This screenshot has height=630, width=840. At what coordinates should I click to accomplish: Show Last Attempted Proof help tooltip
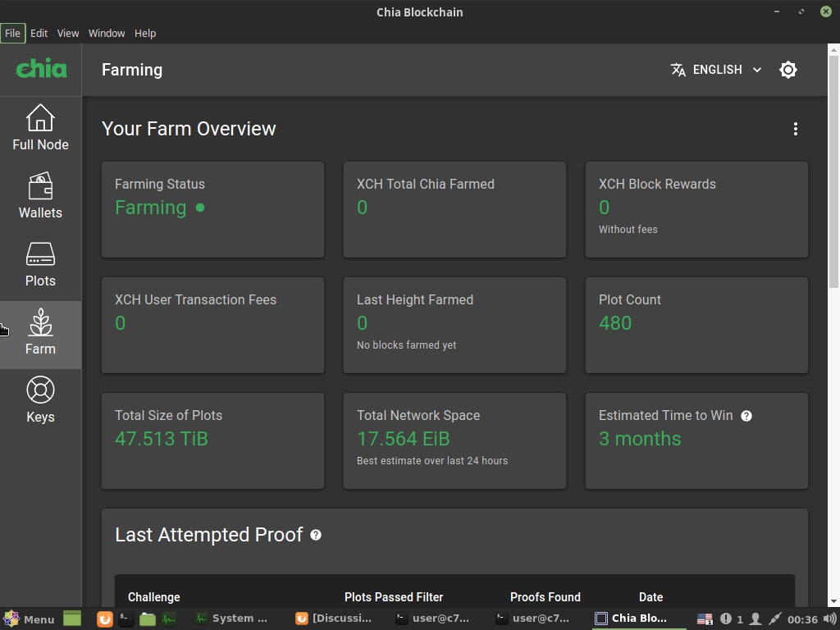point(316,535)
